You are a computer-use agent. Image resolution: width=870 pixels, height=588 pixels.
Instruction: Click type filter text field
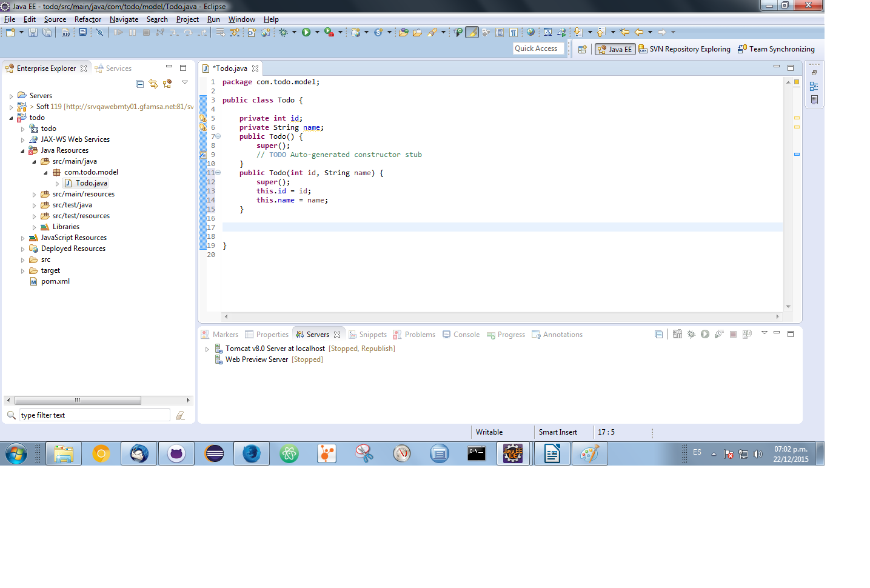(x=95, y=415)
